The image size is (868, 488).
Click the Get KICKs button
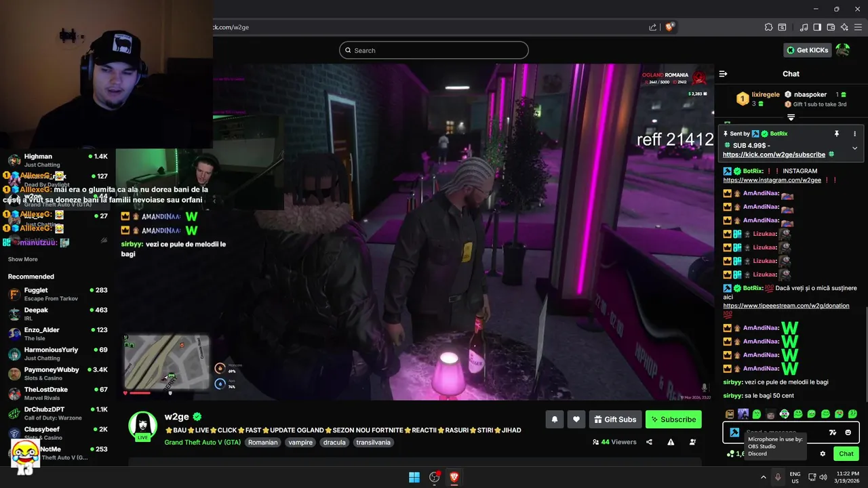(807, 50)
